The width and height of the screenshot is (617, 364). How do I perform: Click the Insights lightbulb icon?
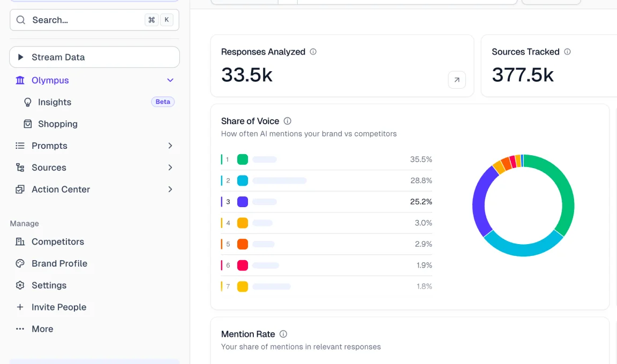pos(28,102)
